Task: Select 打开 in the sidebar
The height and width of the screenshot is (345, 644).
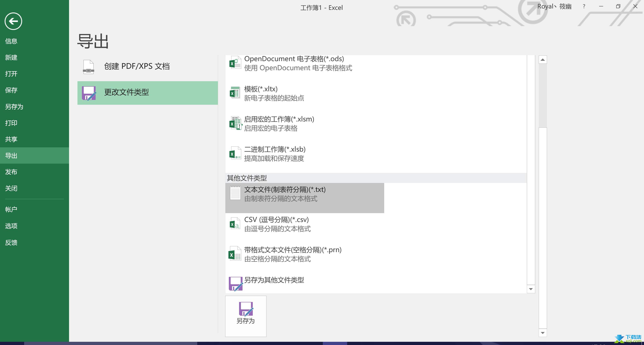Action: pyautogui.click(x=34, y=74)
